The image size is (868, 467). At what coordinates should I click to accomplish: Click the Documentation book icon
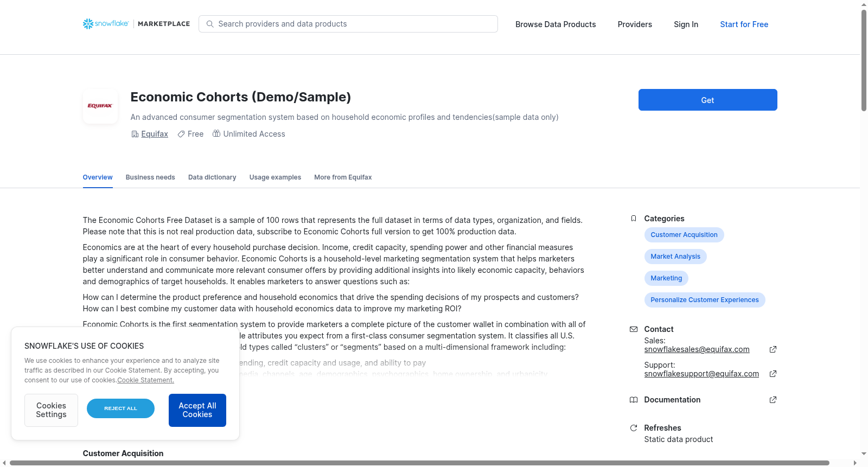click(x=634, y=400)
